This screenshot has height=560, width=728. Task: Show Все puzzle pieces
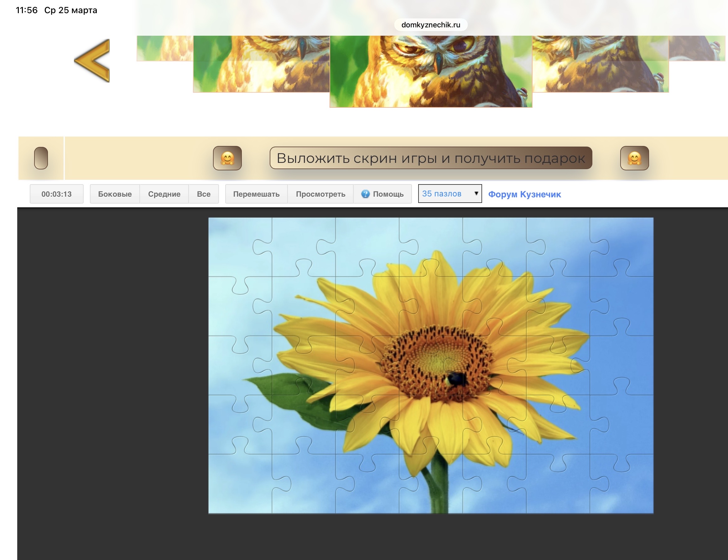203,194
